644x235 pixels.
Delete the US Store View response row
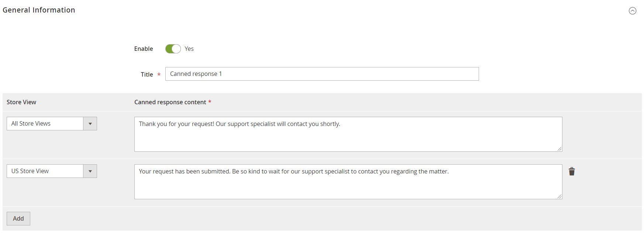point(572,171)
